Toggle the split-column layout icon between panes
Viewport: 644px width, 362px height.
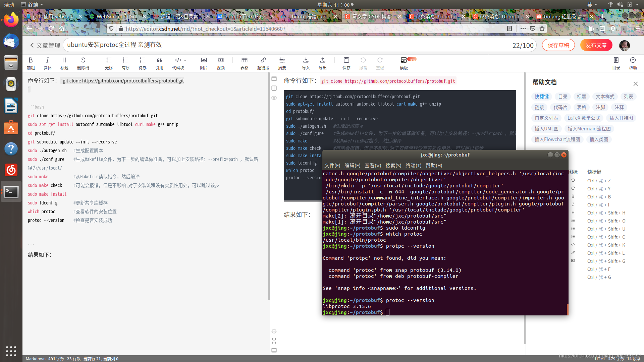274,88
